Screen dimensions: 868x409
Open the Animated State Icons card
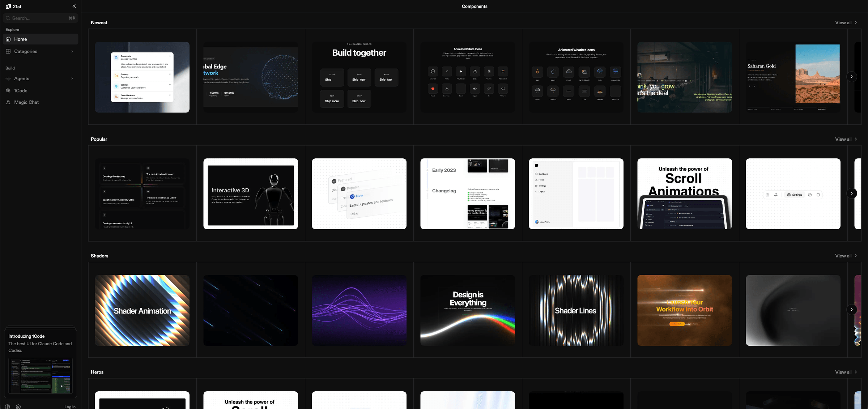click(x=468, y=77)
